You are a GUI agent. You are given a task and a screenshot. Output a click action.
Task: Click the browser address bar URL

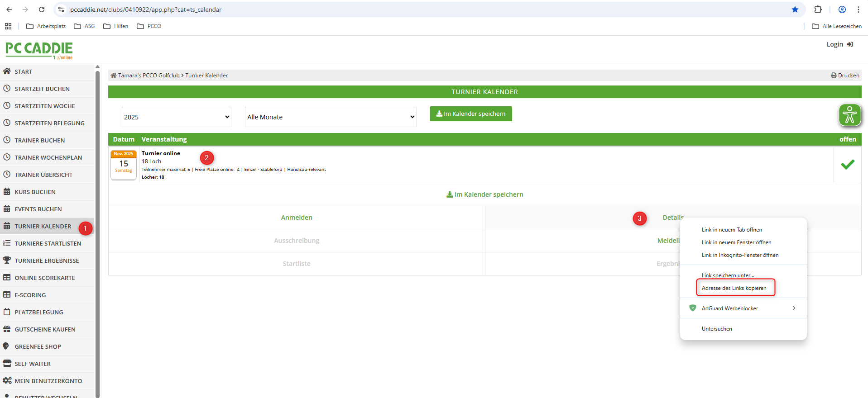[145, 9]
